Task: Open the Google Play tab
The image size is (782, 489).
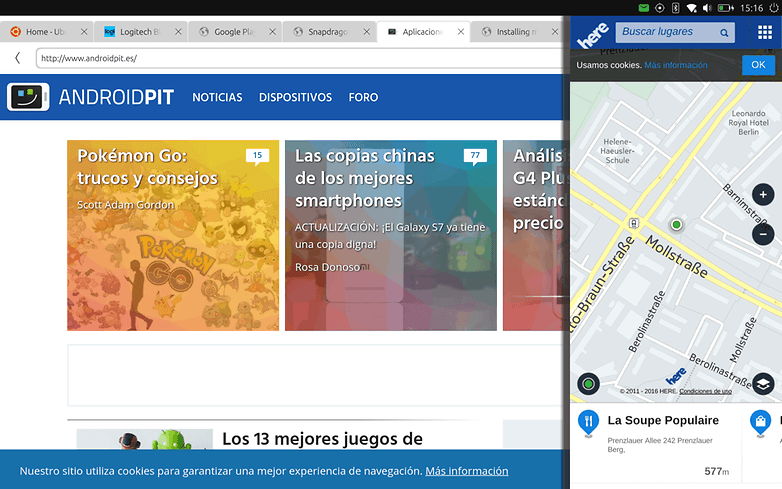Action: (234, 31)
